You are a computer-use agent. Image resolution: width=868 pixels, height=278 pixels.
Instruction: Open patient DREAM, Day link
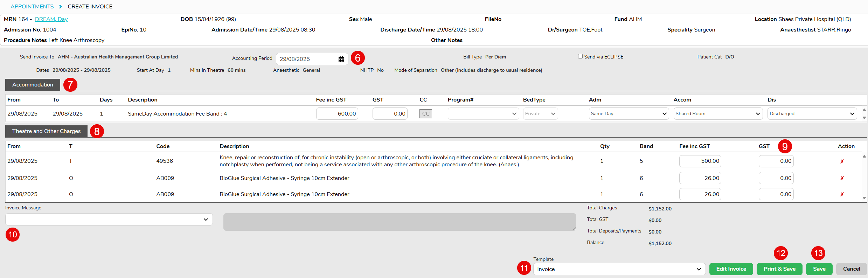51,19
